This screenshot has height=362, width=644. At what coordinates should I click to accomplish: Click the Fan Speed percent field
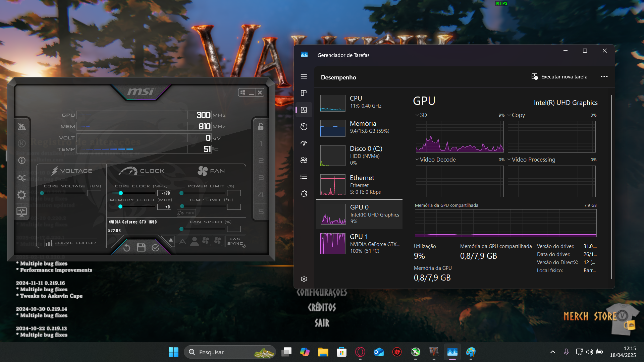[x=234, y=229]
